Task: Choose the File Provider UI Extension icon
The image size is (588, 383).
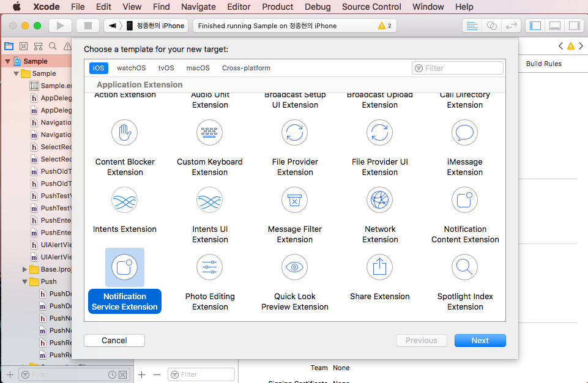Action: click(379, 132)
